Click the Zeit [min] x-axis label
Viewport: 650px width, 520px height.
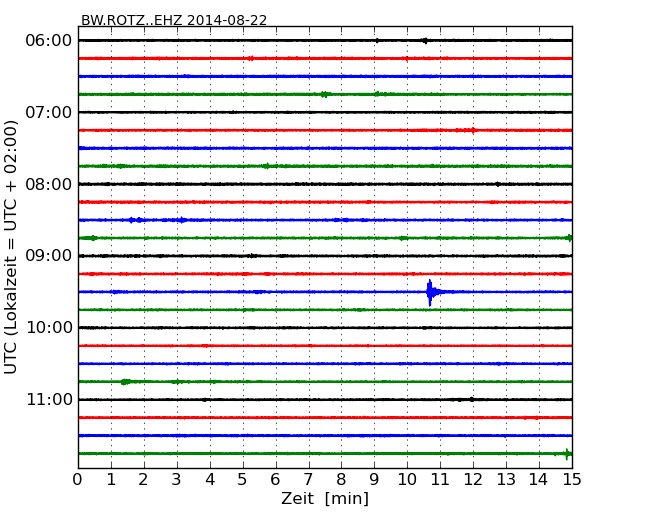325,498
